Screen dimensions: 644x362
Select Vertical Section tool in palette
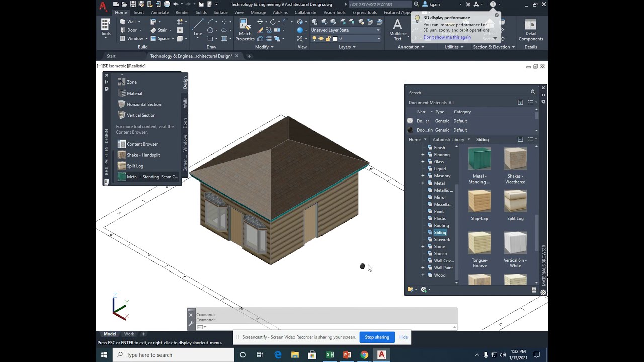[136, 115]
